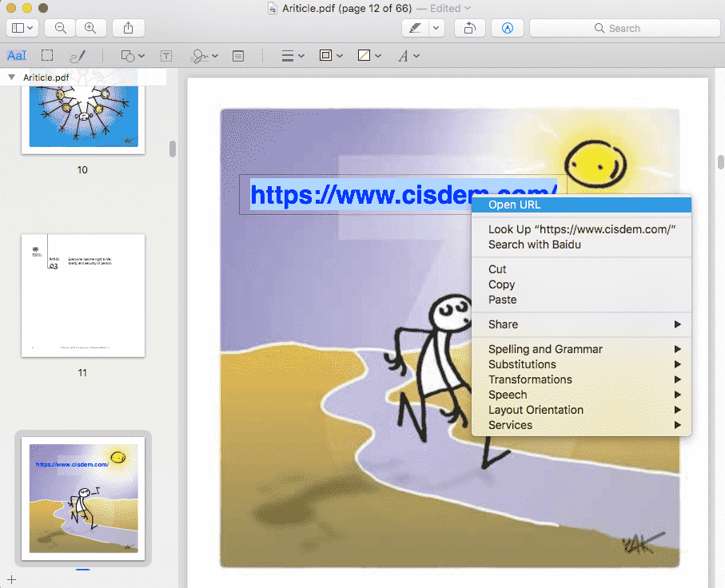This screenshot has height=588, width=725.
Task: Expand the Speech submenu
Action: point(581,395)
